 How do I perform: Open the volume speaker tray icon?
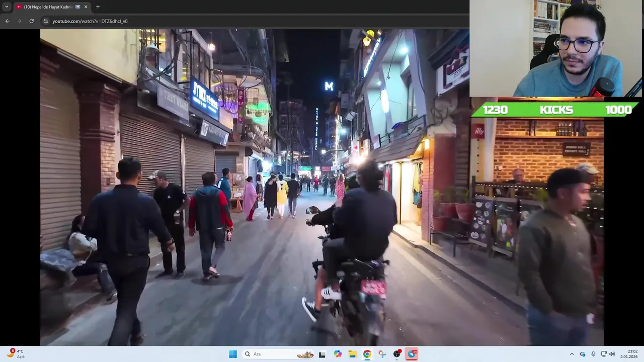point(612,354)
